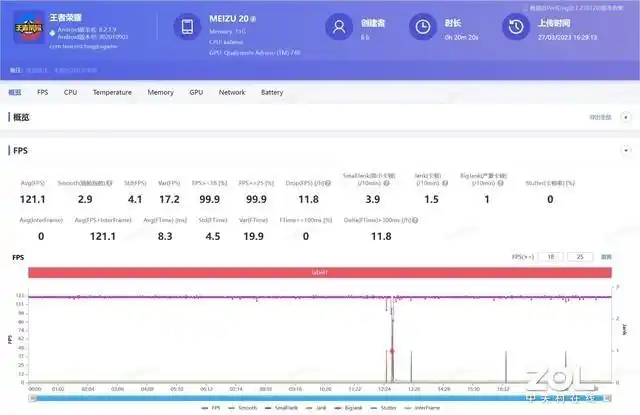Viewport: 640px width, 415px height.
Task: Switch to the Temperature tab
Action: [112, 92]
